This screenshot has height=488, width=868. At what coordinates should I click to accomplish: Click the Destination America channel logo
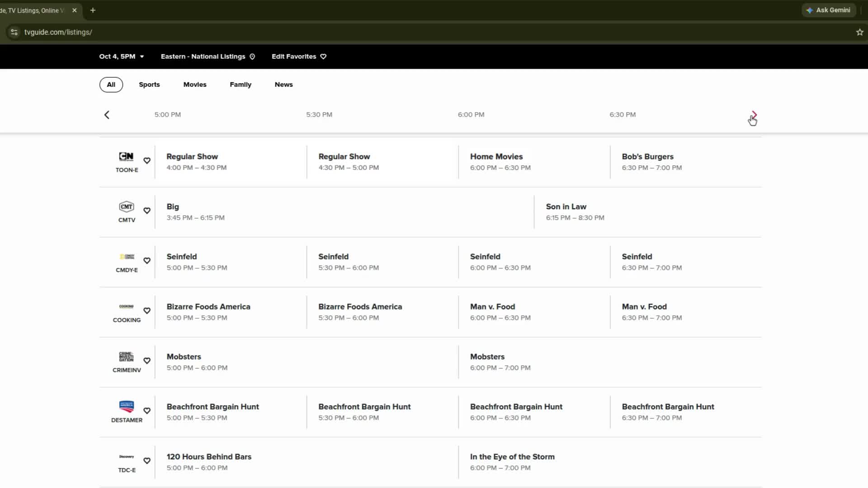[126, 406]
